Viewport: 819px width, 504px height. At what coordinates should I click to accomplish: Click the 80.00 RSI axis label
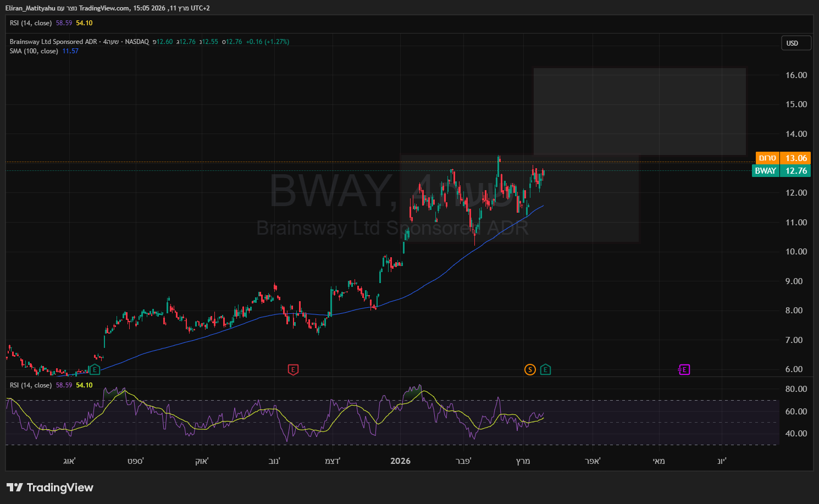pos(796,389)
